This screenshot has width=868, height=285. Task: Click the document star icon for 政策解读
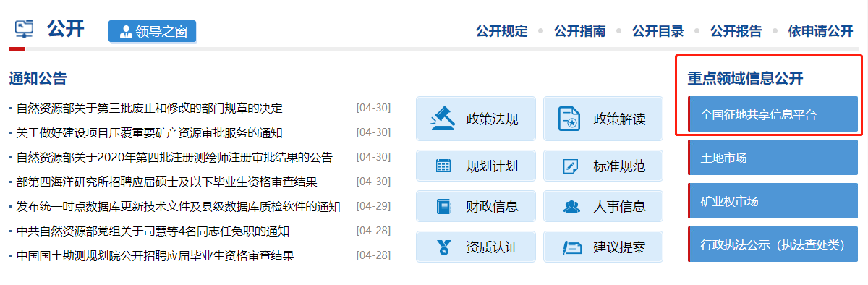[x=569, y=119]
